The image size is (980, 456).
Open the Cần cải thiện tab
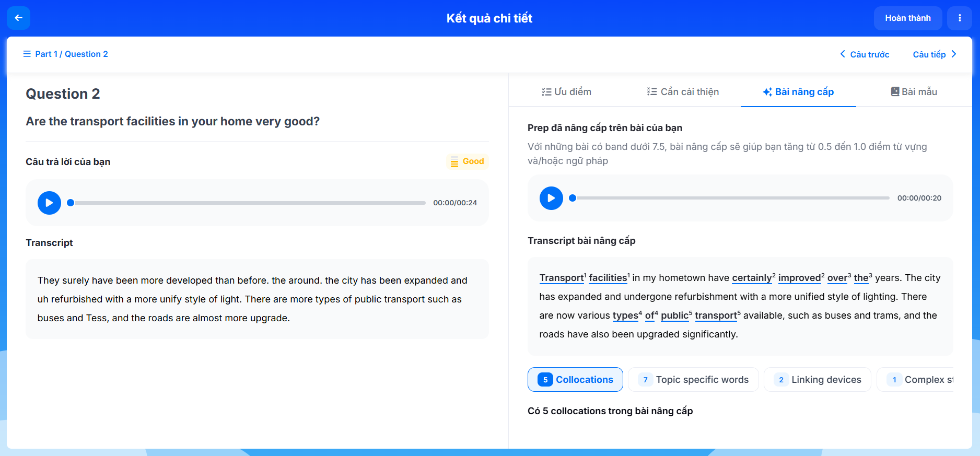pos(683,92)
